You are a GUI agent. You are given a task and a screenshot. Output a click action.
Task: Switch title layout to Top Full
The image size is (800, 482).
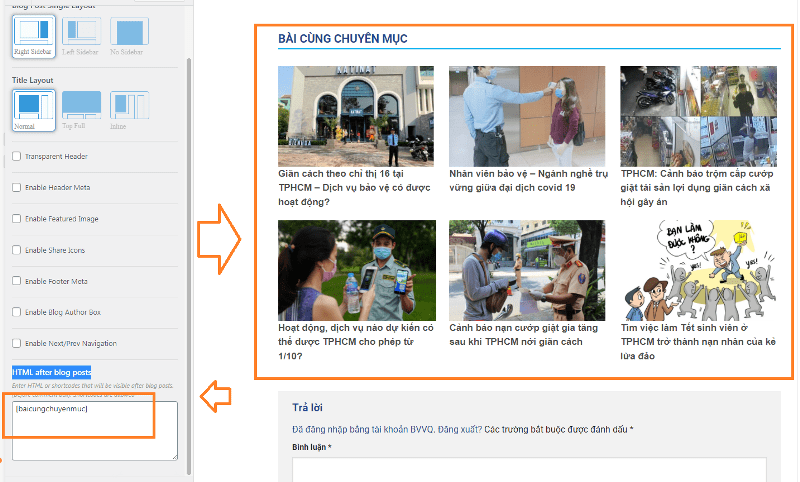pyautogui.click(x=81, y=104)
